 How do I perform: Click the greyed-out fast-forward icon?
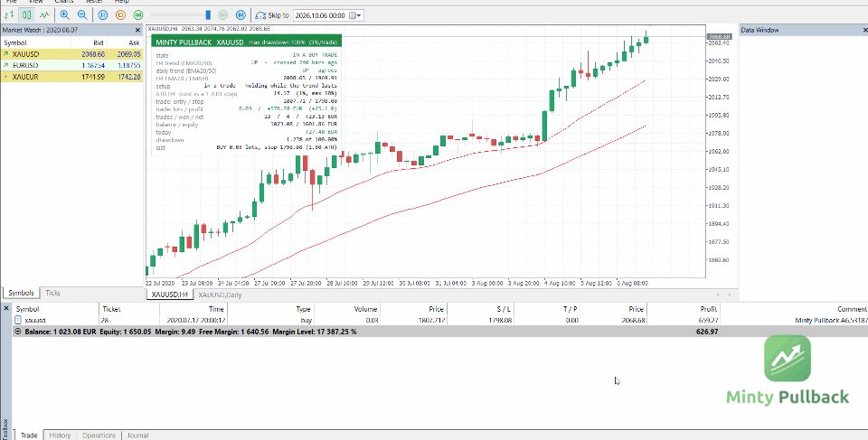coord(222,15)
